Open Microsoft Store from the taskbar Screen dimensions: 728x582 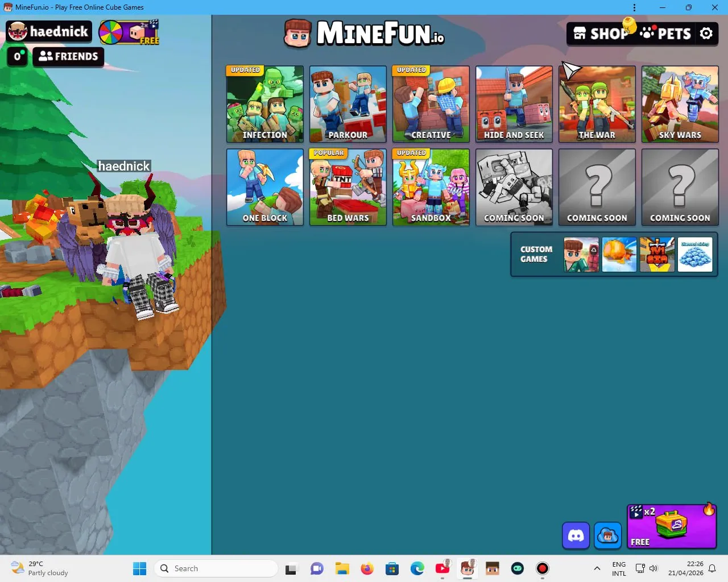[392, 568]
